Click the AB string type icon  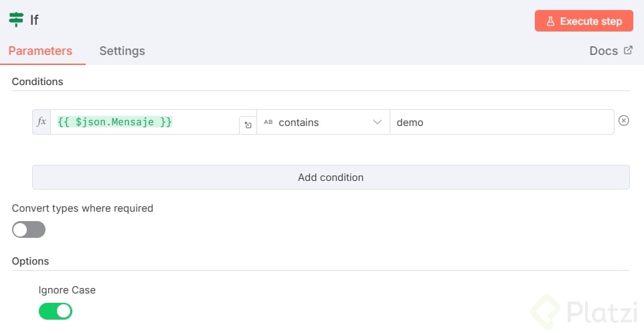[x=268, y=123]
